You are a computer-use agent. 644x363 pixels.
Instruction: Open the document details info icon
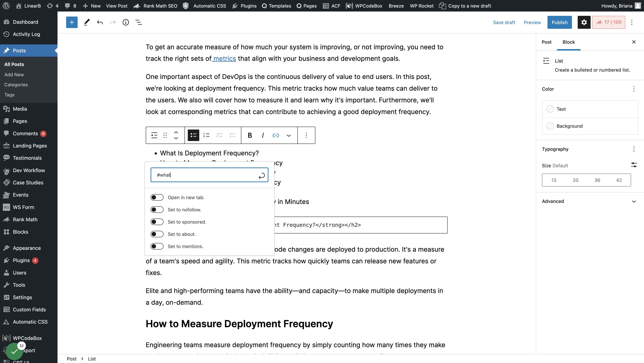125,22
